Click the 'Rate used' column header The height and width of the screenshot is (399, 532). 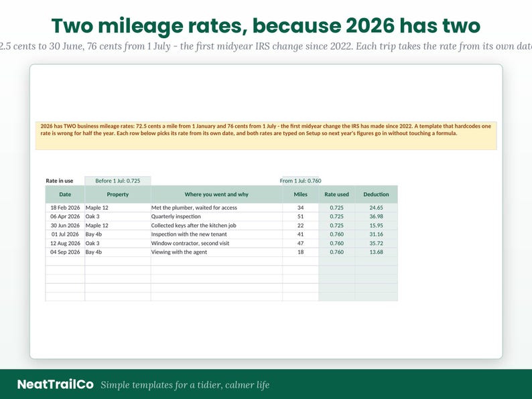[x=336, y=194]
